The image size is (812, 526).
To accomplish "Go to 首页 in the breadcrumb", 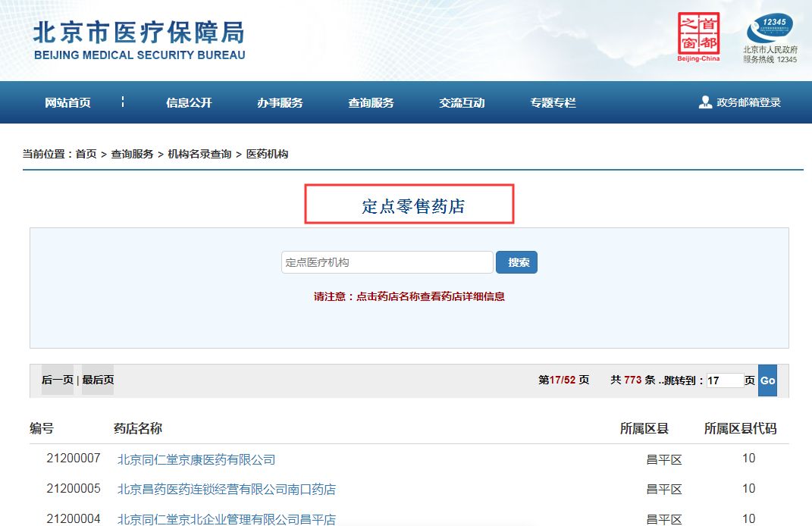I will [x=86, y=154].
